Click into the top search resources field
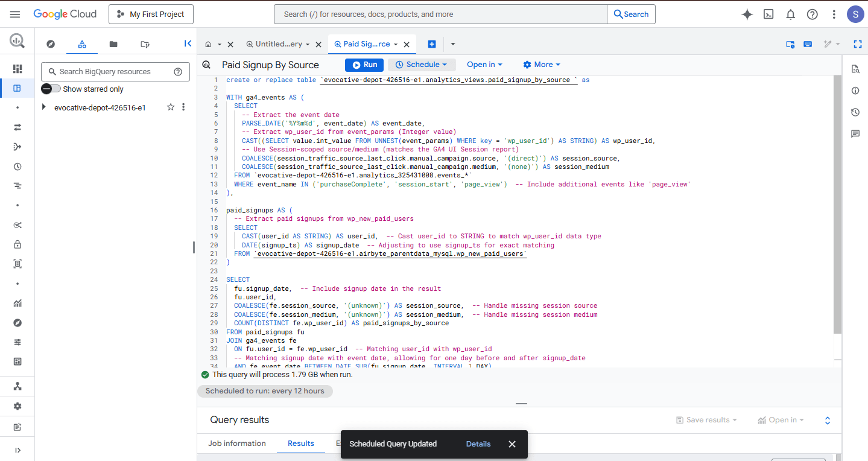Image resolution: width=868 pixels, height=461 pixels. coord(440,14)
